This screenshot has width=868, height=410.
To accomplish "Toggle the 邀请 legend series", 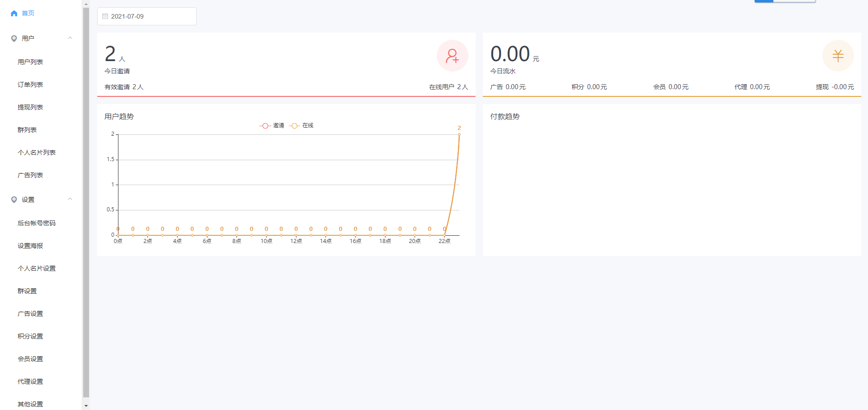I will pyautogui.click(x=272, y=126).
